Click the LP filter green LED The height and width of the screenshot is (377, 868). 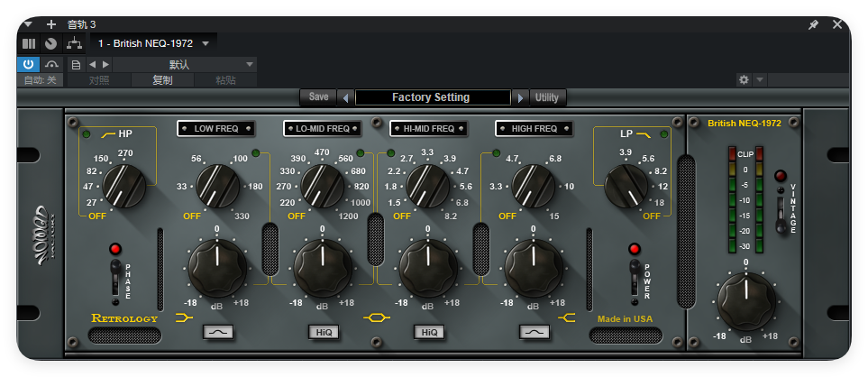coord(663,134)
